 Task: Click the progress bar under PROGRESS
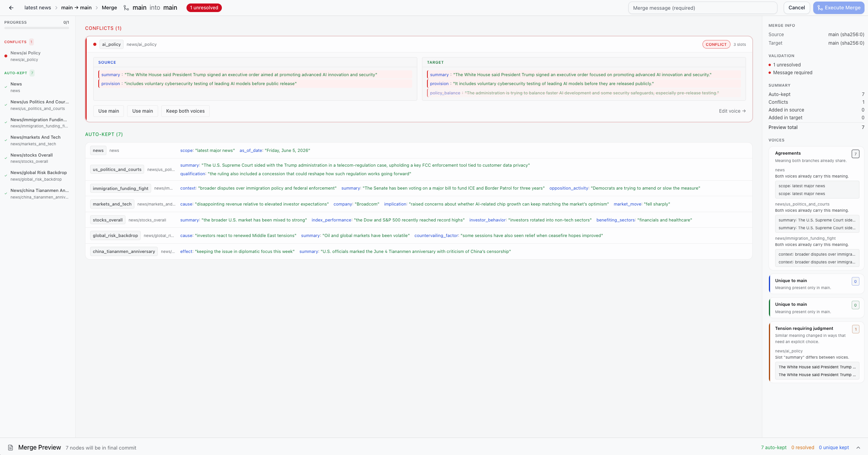tap(37, 28)
